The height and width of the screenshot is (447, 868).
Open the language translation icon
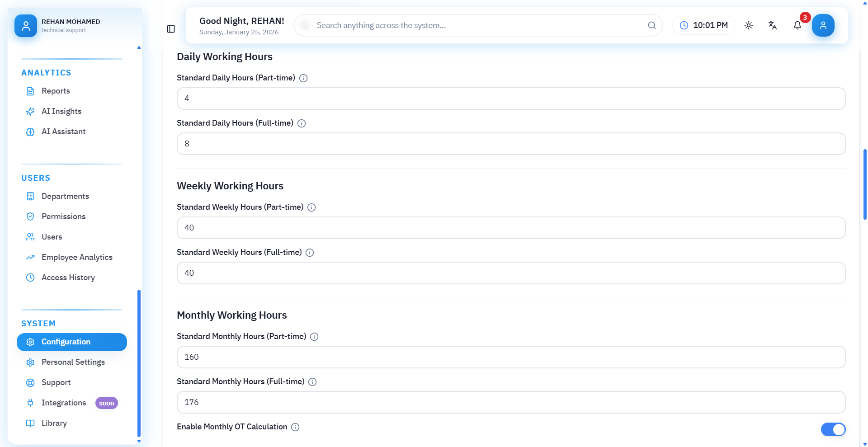(x=773, y=25)
